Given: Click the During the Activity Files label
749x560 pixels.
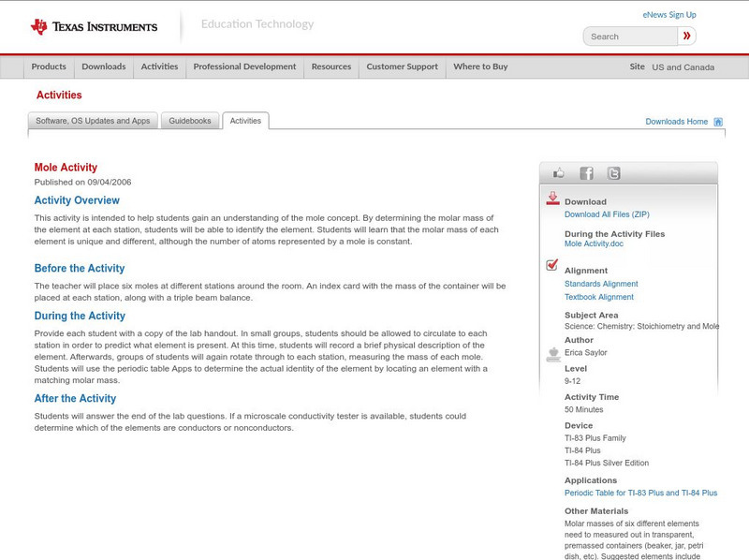Looking at the screenshot, I should tap(615, 234).
